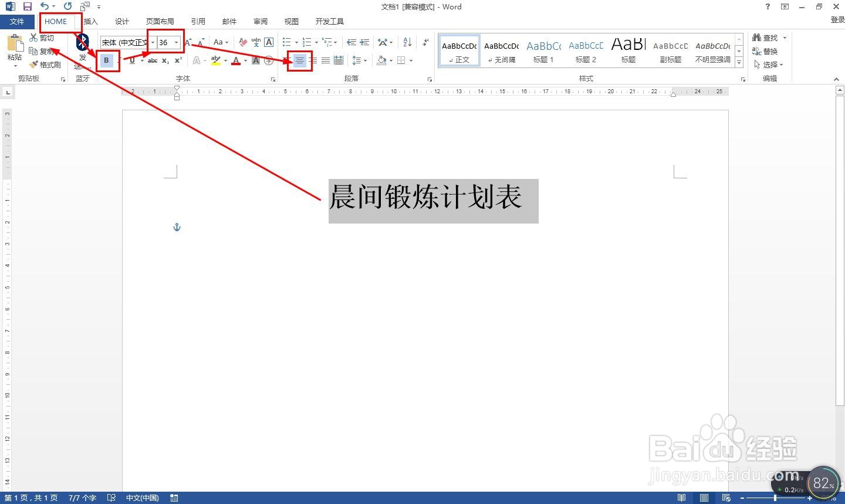Click the Increase Indent icon
845x504 pixels.
tap(364, 42)
